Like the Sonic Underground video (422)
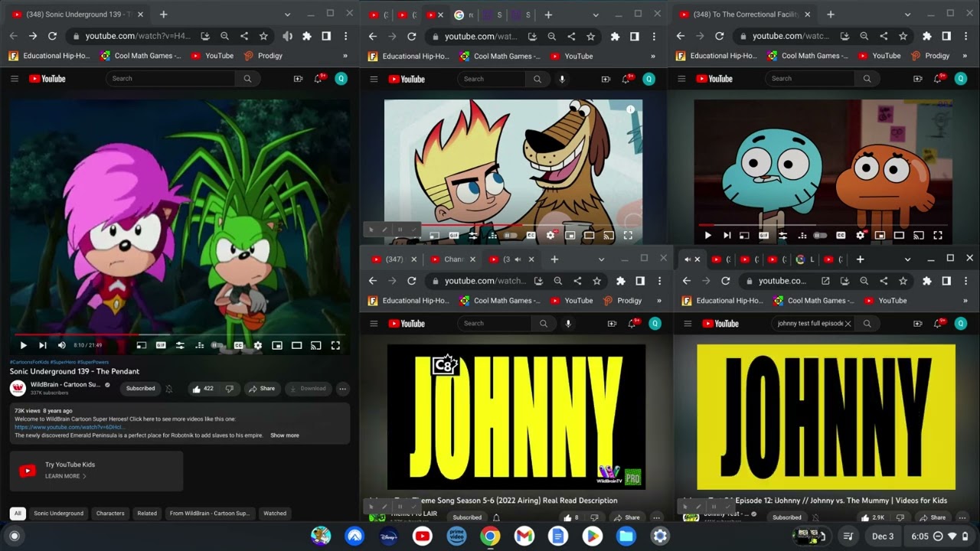980x551 pixels. [x=203, y=389]
